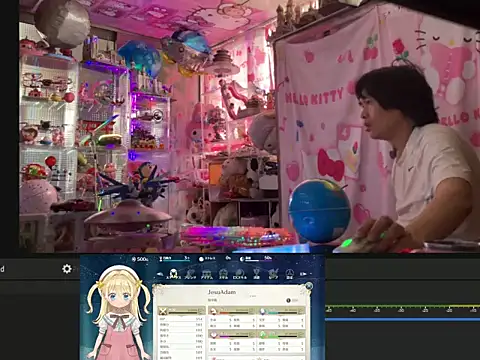Expand the crossed-swords combat stats panel
Image resolution: width=480 pixels, height=360 pixels.
tap(182, 311)
